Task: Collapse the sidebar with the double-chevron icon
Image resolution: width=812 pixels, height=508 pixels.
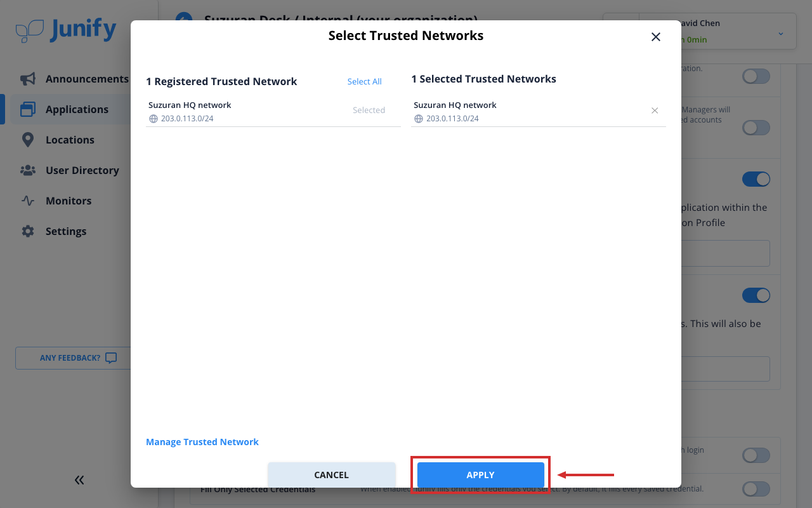Action: click(79, 480)
